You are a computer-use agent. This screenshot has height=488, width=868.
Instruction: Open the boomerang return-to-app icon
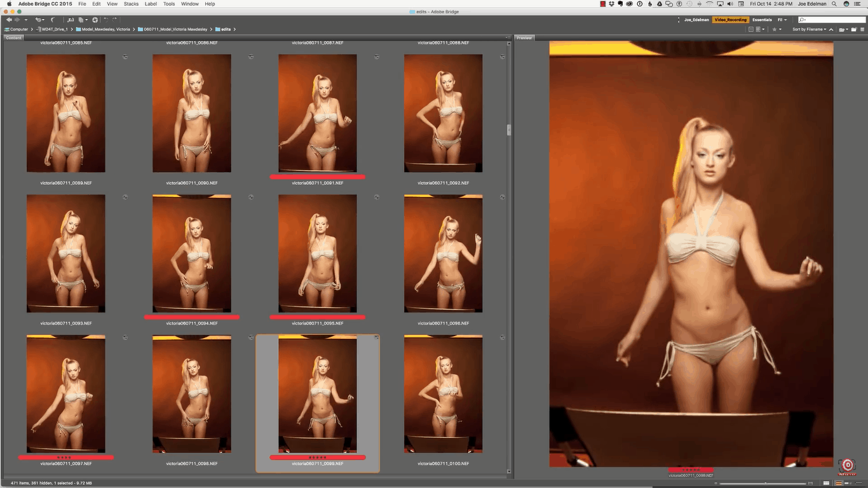53,20
